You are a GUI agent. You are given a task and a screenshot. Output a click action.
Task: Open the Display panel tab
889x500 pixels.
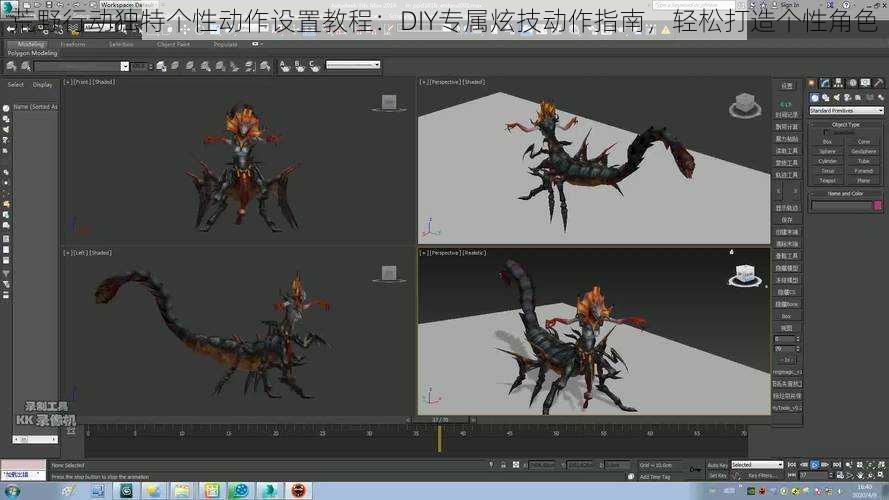(x=865, y=83)
